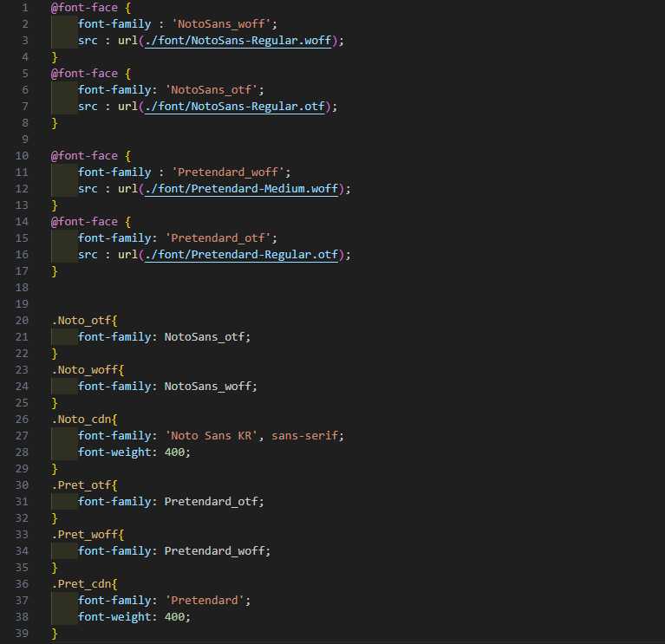This screenshot has width=665, height=644.
Task: Click @font-face on line 5
Action: click(x=84, y=74)
